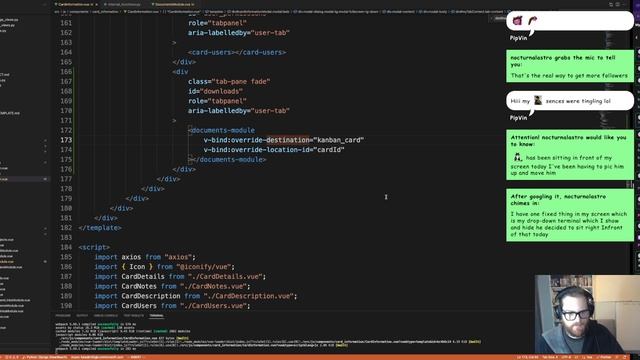Click the card_information folder breadcrumb
Viewport: 640px width, 360px height.
pyautogui.click(x=105, y=12)
